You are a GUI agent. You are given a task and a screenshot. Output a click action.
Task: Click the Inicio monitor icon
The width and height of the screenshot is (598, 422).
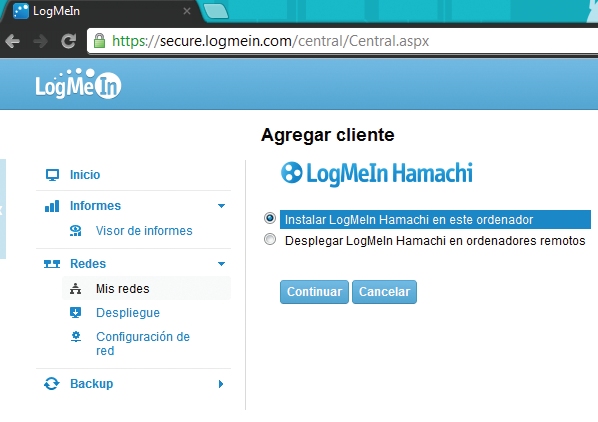coord(52,175)
